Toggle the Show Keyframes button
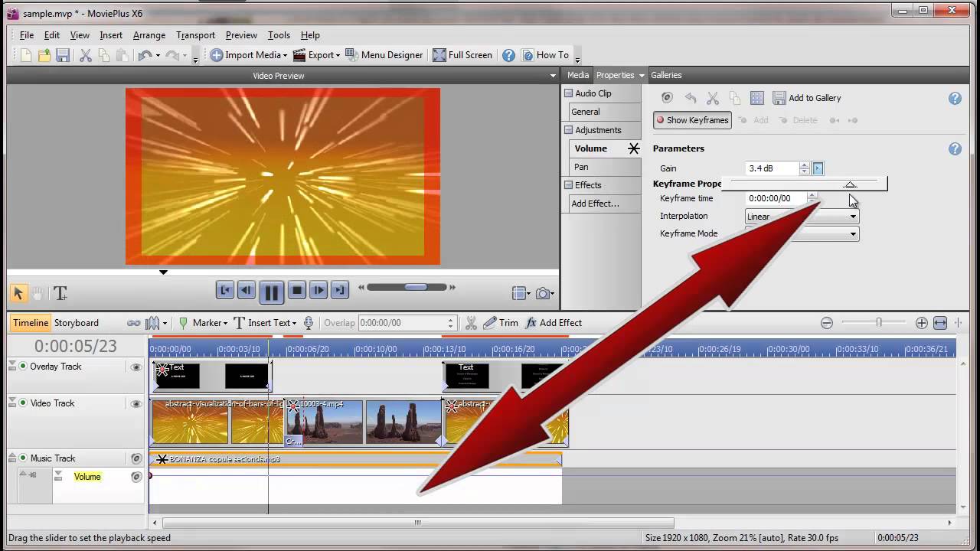The image size is (980, 551). 692,120
